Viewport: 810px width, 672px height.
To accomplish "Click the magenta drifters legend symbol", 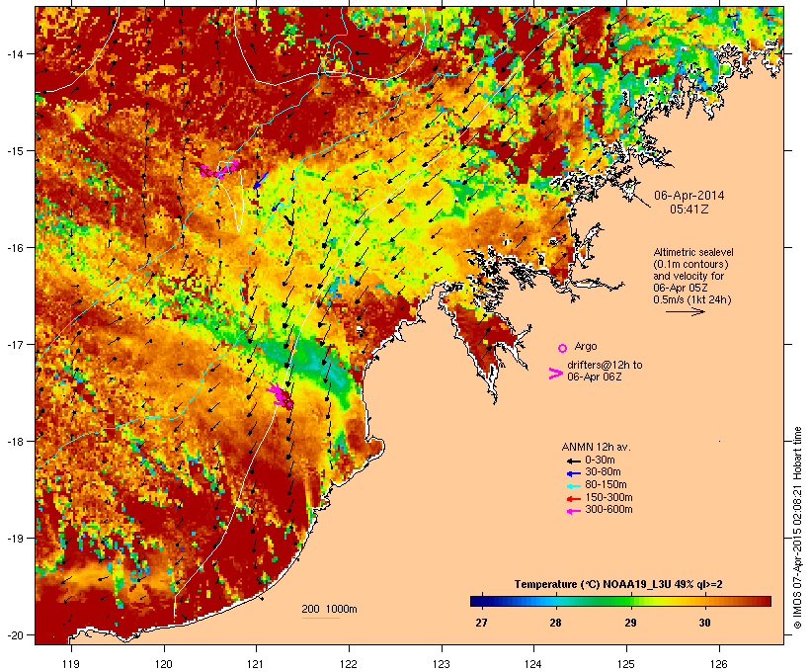I will (555, 374).
